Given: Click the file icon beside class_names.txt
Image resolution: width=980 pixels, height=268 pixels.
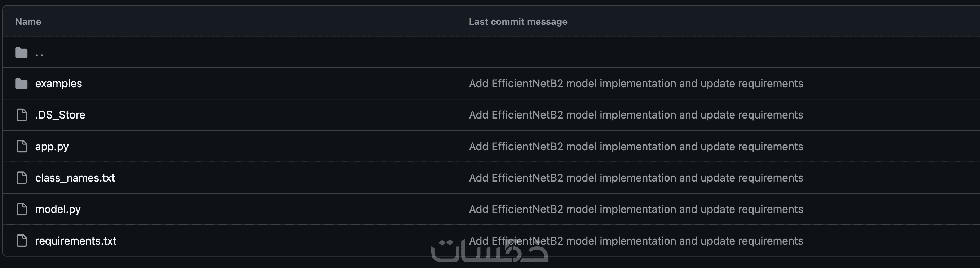Looking at the screenshot, I should [22, 178].
